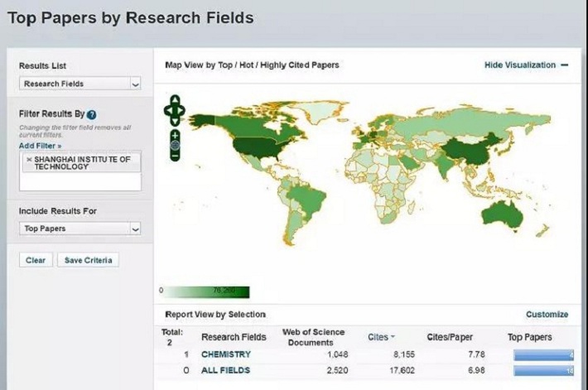Click the Add Filter link
This screenshot has height=390, width=588.
(x=40, y=145)
